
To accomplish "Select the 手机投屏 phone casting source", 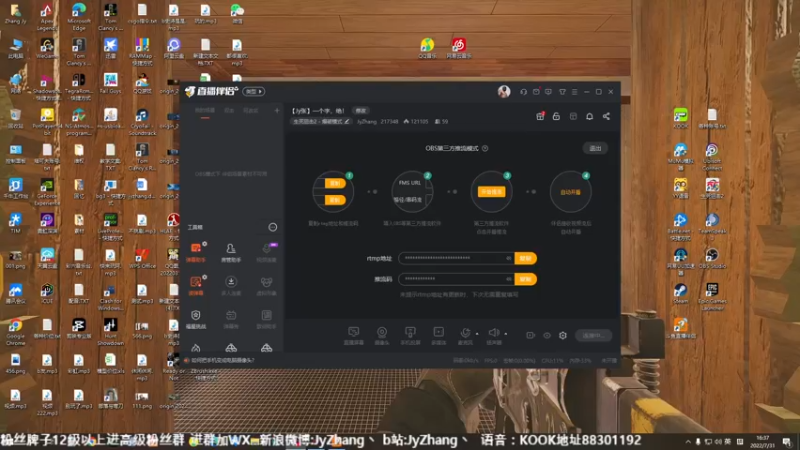I will click(410, 335).
